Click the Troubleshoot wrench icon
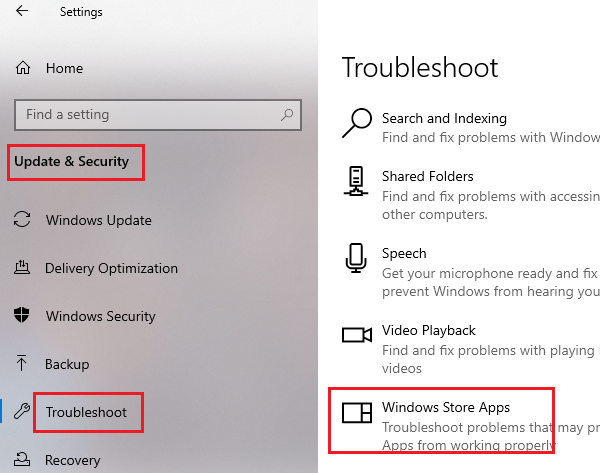Screen dimensions: 600x473 point(23,412)
